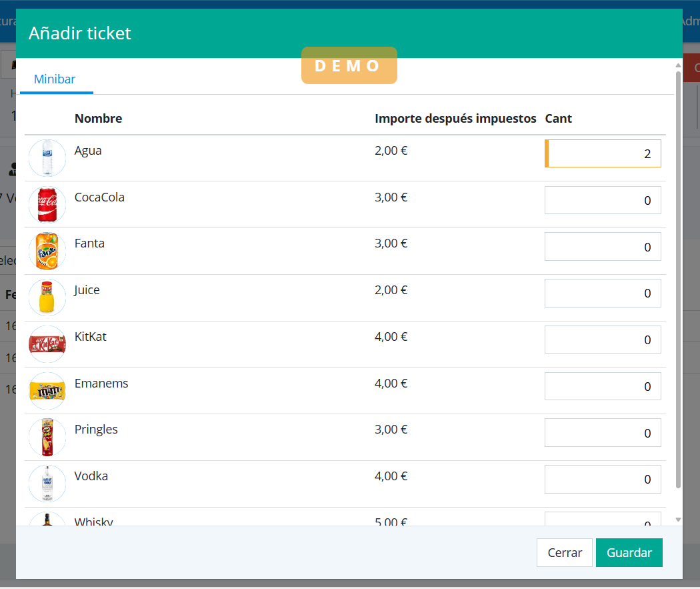This screenshot has width=700, height=589.
Task: Click the Agua water bottle product image
Action: pyautogui.click(x=47, y=158)
